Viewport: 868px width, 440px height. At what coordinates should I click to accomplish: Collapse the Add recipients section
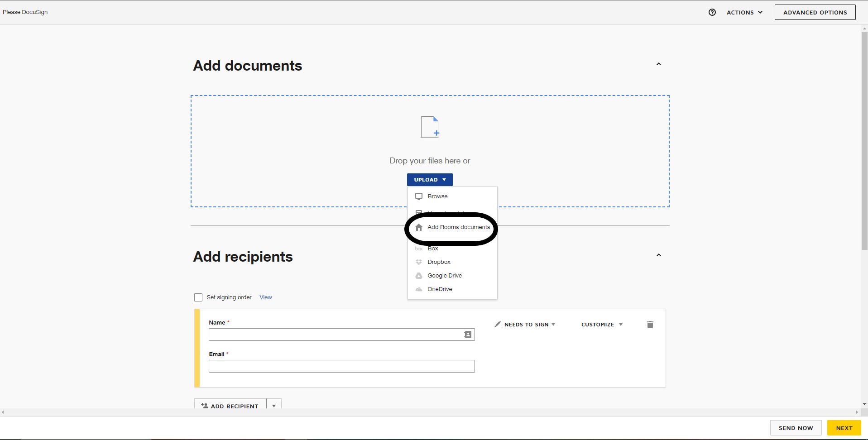click(659, 255)
